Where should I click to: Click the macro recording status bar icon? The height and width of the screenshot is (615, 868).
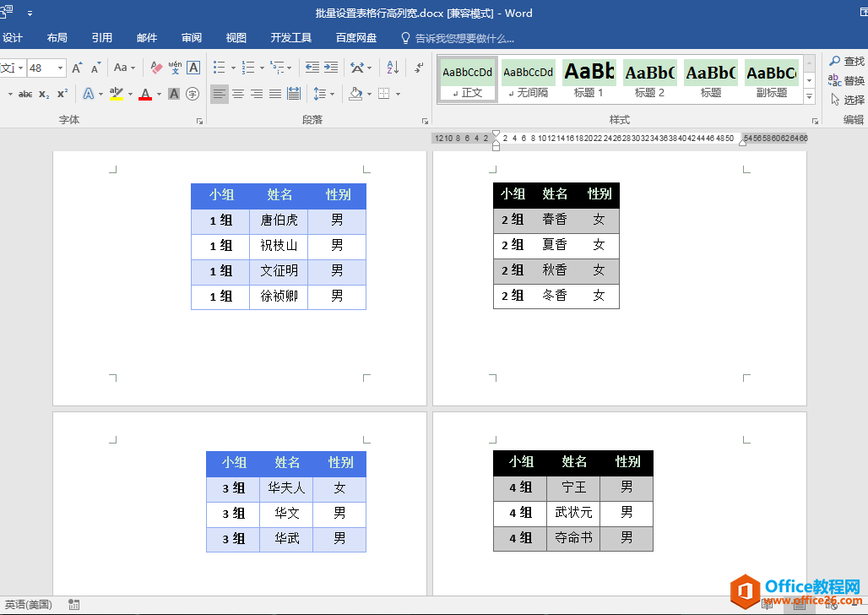tap(73, 605)
